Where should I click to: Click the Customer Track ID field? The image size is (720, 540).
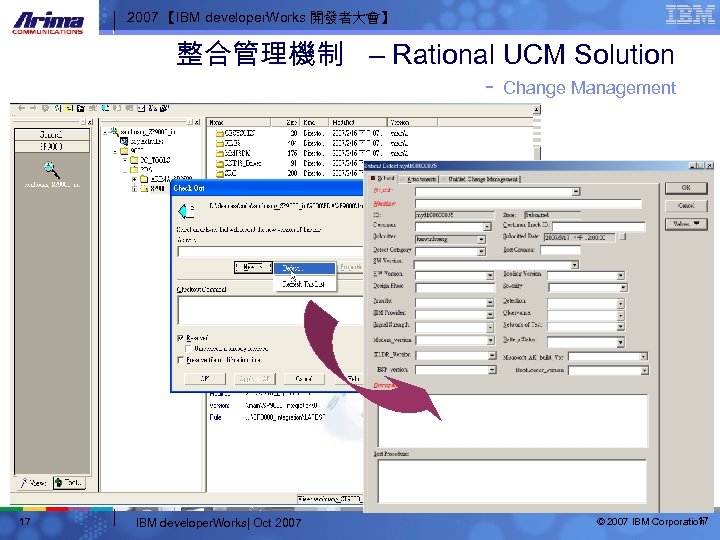click(599, 226)
